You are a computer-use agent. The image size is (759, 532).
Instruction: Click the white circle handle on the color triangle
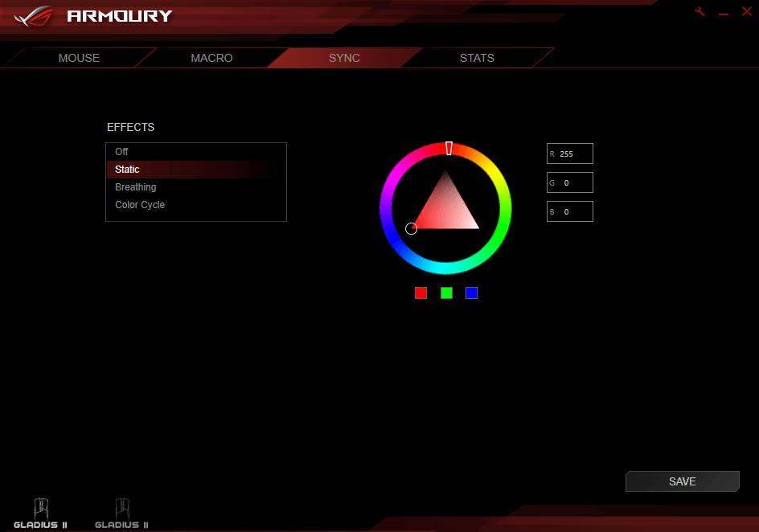411,228
